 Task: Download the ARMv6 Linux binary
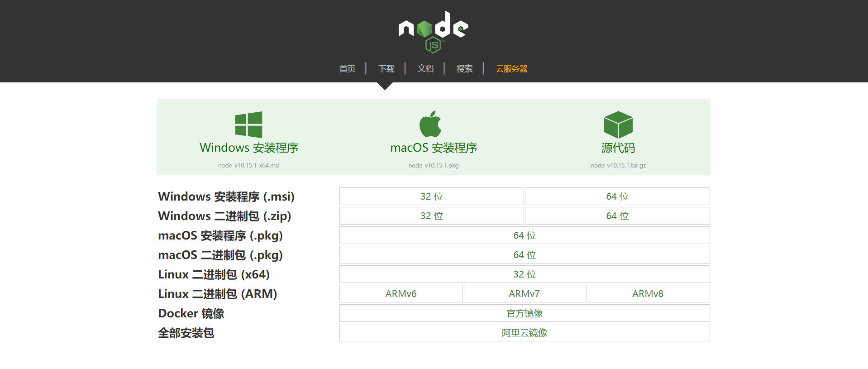tap(401, 294)
